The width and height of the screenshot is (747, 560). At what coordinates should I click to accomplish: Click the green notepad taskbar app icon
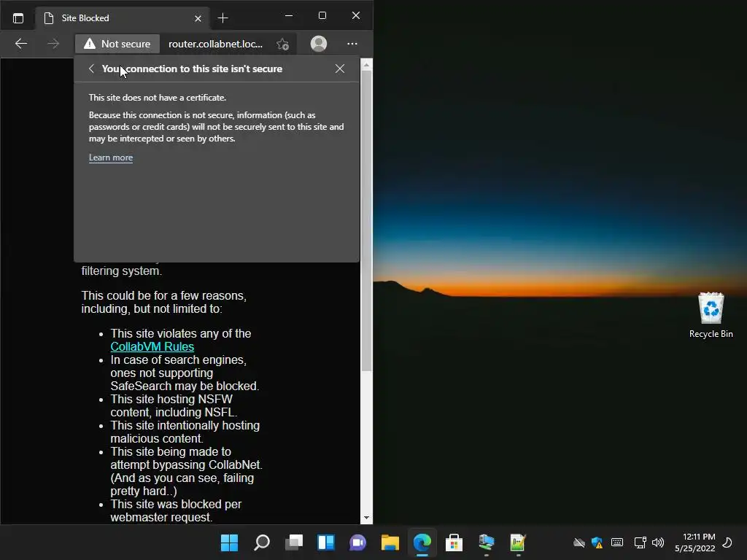coord(518,542)
